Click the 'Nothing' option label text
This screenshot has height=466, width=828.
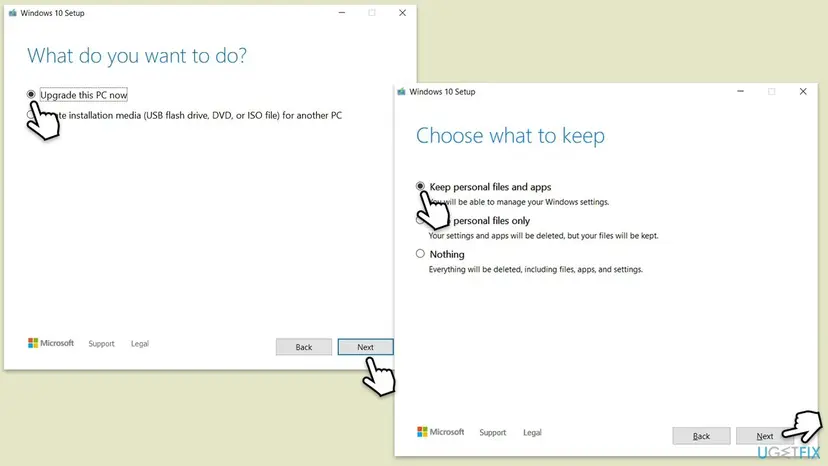pos(447,254)
